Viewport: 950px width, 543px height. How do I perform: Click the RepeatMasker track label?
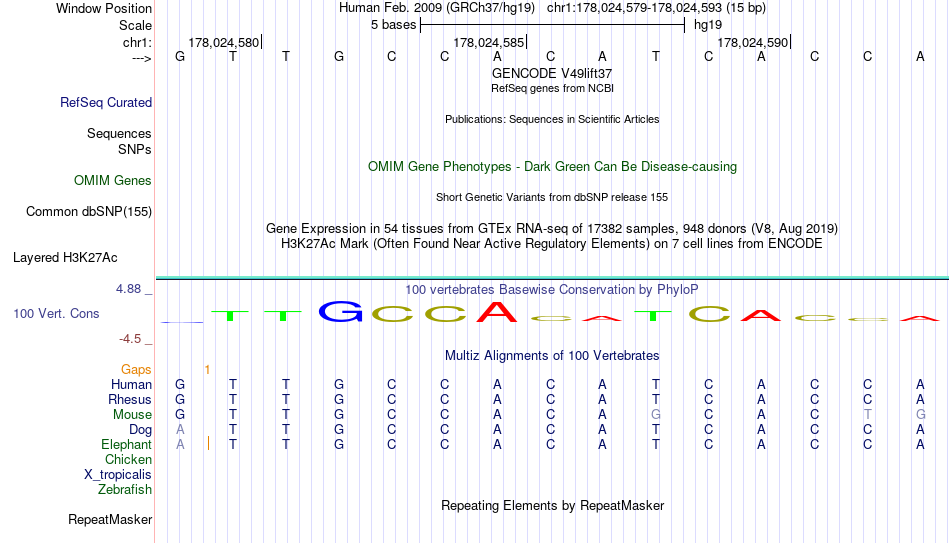click(110, 519)
